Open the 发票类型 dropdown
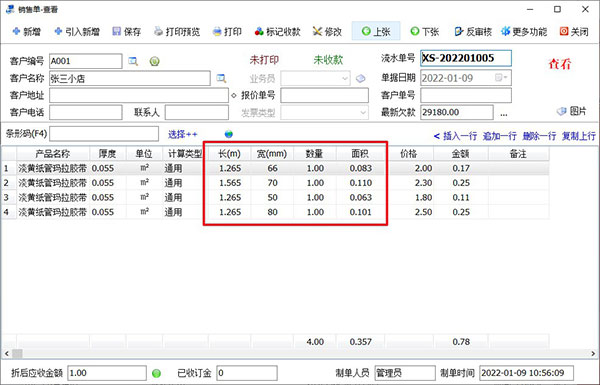This screenshot has height=385, width=600. (363, 113)
